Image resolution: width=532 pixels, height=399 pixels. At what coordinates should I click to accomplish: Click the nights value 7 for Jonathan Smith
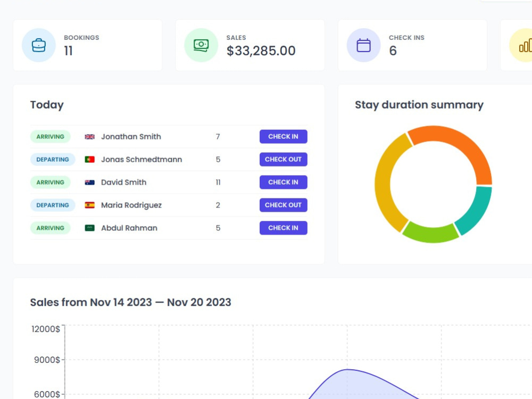[218, 137]
